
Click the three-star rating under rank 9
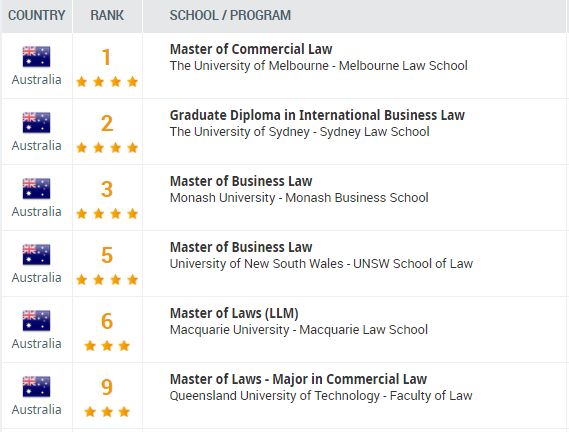pyautogui.click(x=107, y=412)
